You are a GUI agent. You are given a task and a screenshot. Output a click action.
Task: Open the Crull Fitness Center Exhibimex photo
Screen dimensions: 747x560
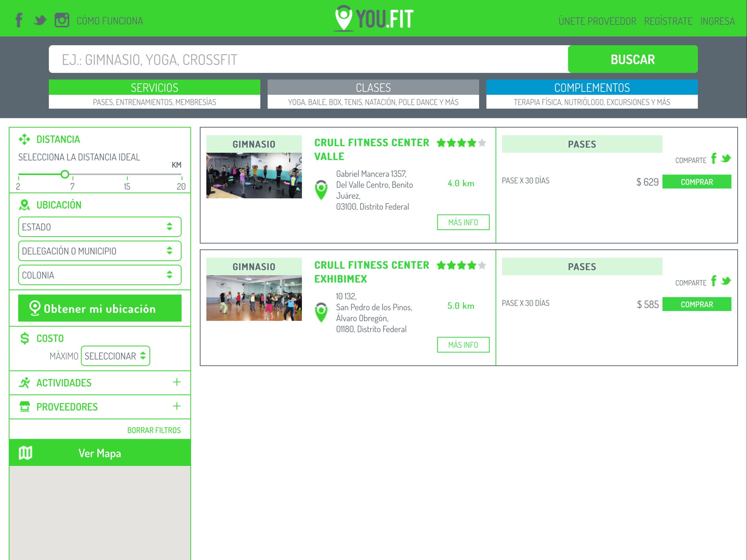click(254, 298)
